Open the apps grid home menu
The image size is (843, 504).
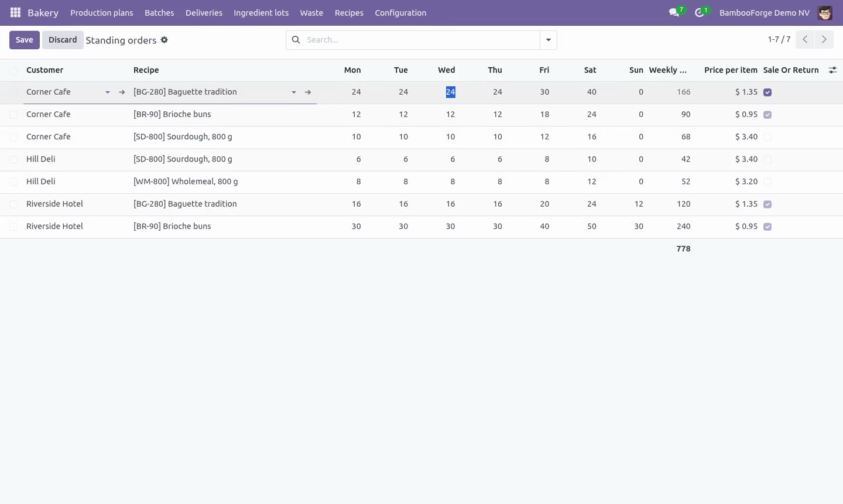point(16,12)
